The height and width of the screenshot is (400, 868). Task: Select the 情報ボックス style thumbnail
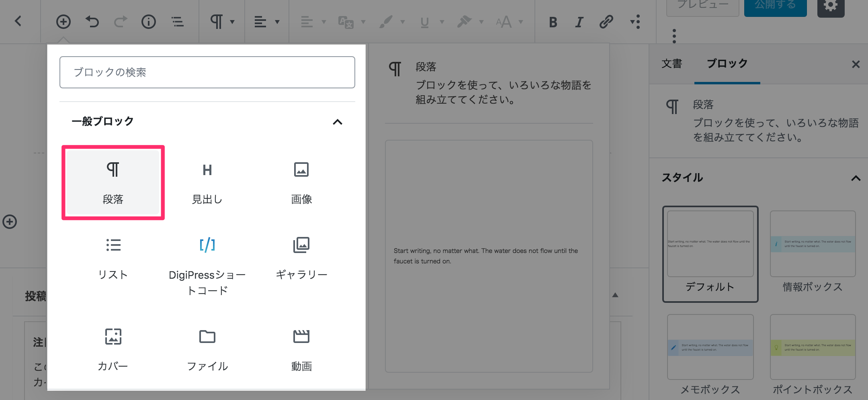pos(813,252)
